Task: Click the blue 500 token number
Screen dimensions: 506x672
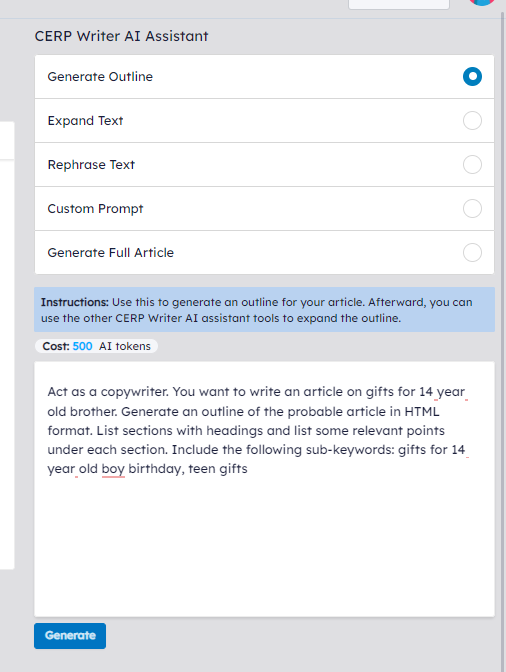Action: (82, 346)
